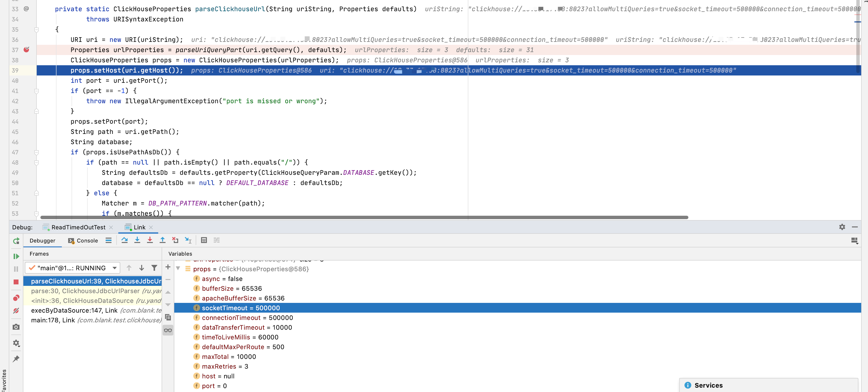
Task: Open View Breakpoints dialog
Action: click(16, 298)
